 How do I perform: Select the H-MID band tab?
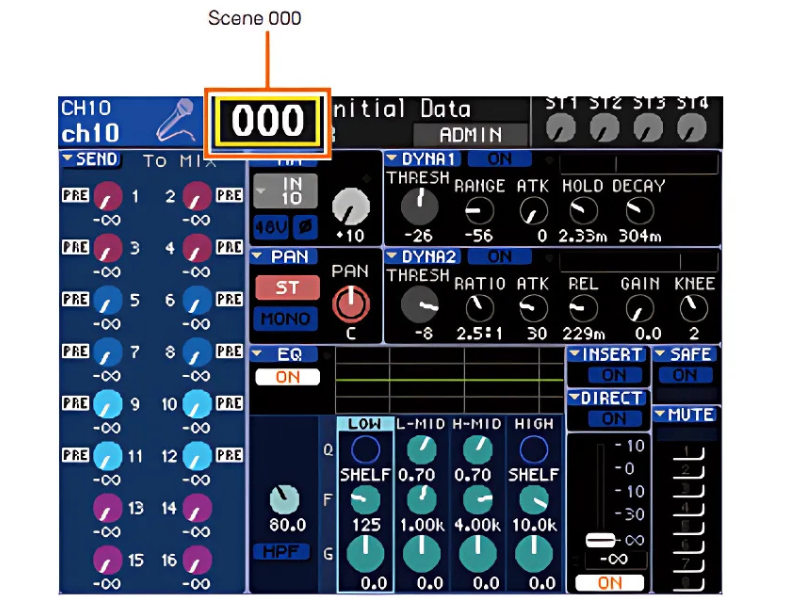click(x=477, y=424)
